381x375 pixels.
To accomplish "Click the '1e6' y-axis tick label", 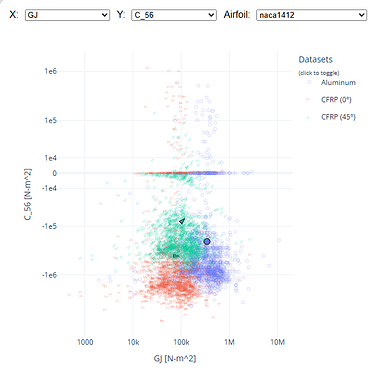I will 51,71.
